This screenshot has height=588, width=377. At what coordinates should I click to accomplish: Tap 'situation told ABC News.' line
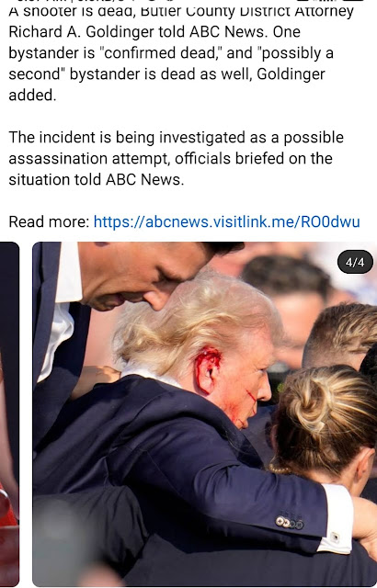(x=97, y=180)
